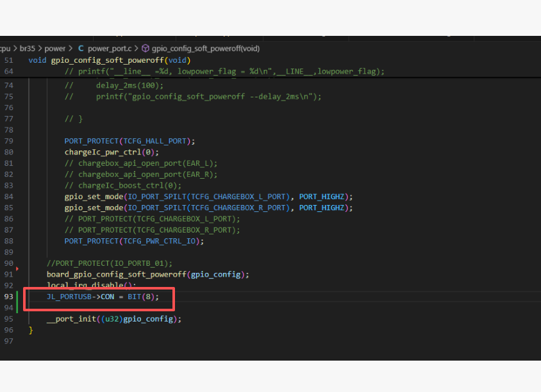This screenshot has width=541, height=392.
Task: Click chargeIc_pwr_ctrl(0) call on line 80
Action: point(110,152)
